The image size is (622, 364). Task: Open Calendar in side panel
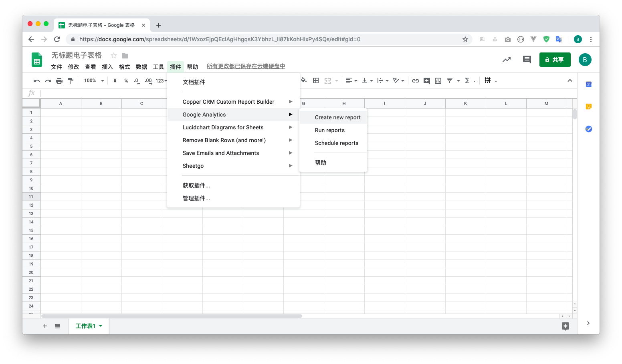tap(589, 84)
